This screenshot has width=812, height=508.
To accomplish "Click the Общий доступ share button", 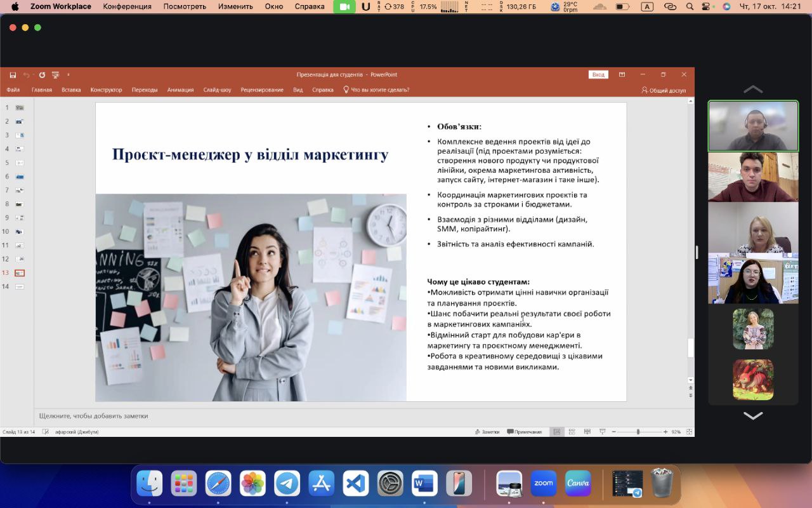I will (x=664, y=90).
